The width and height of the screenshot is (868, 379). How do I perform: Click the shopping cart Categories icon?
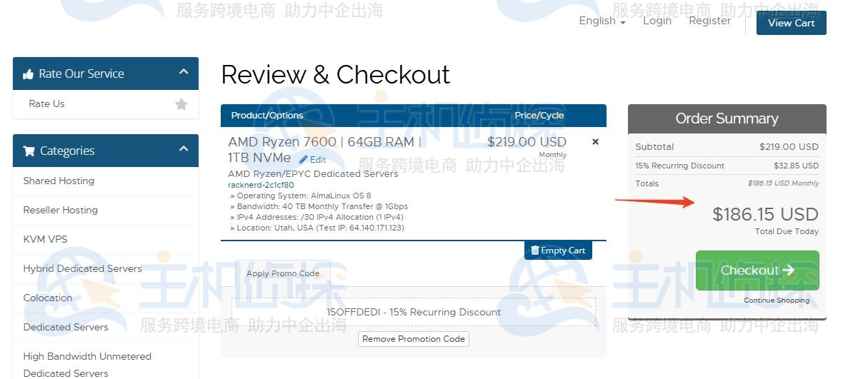point(29,151)
